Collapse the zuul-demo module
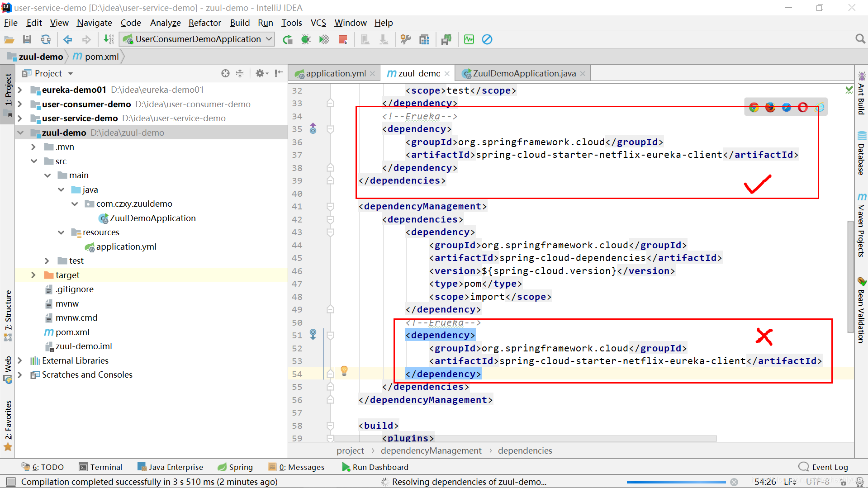This screenshot has height=488, width=868. coord(20,133)
